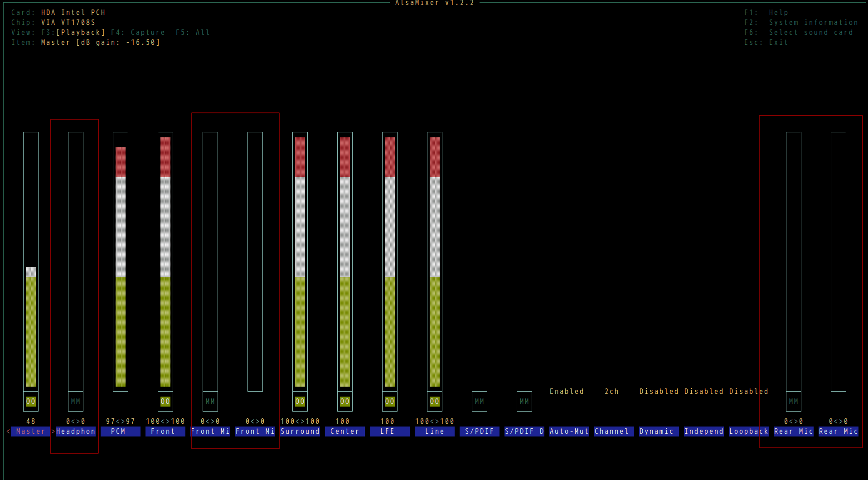The height and width of the screenshot is (480, 868).
Task: Click the LFE volume bar
Action: (390, 262)
